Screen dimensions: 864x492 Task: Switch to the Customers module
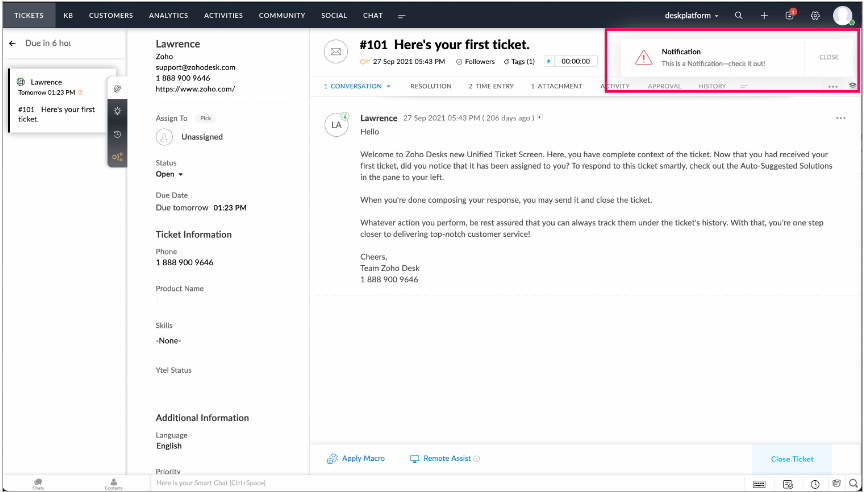[111, 15]
